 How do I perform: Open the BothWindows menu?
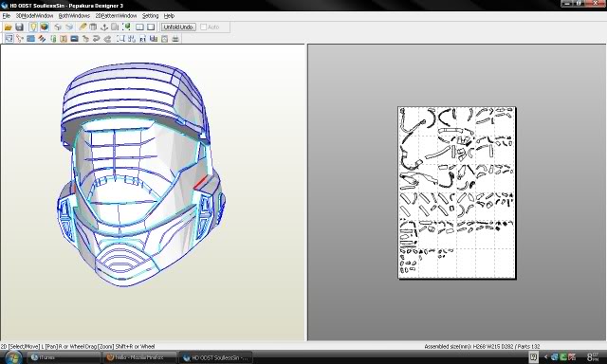pyautogui.click(x=74, y=16)
